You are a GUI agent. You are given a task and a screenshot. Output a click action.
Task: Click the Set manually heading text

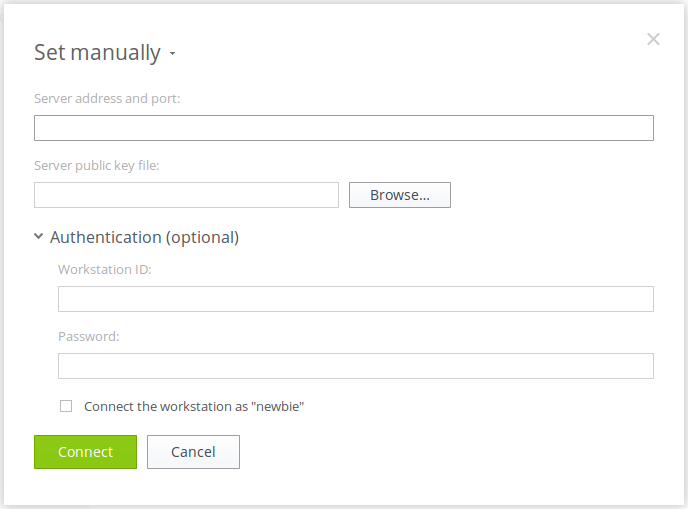(97, 53)
